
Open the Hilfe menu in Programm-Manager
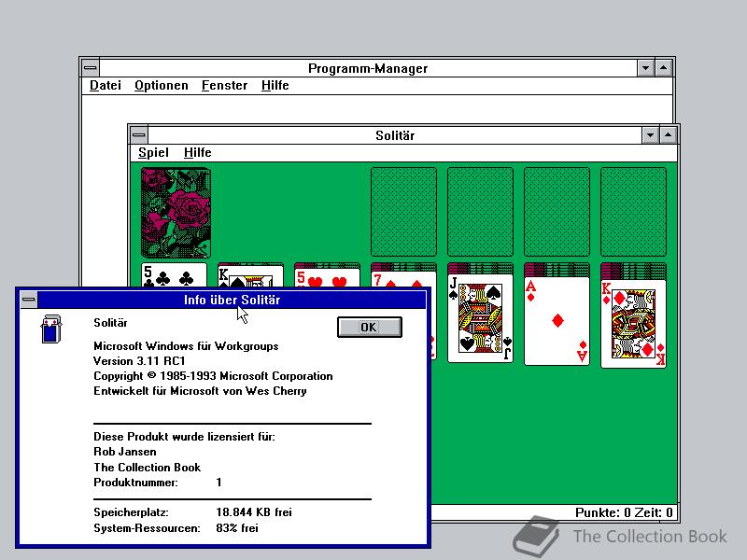(x=275, y=86)
